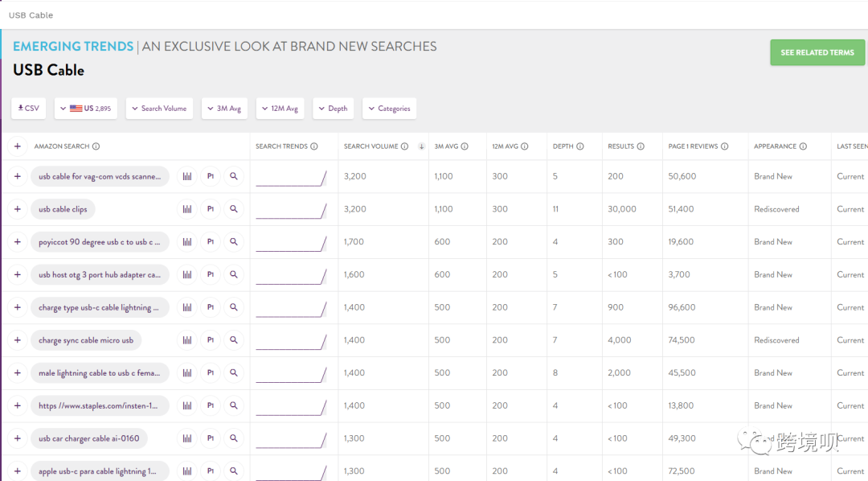Open bar chart for usb car charger cable ai-0160
This screenshot has height=481, width=868.
(187, 438)
